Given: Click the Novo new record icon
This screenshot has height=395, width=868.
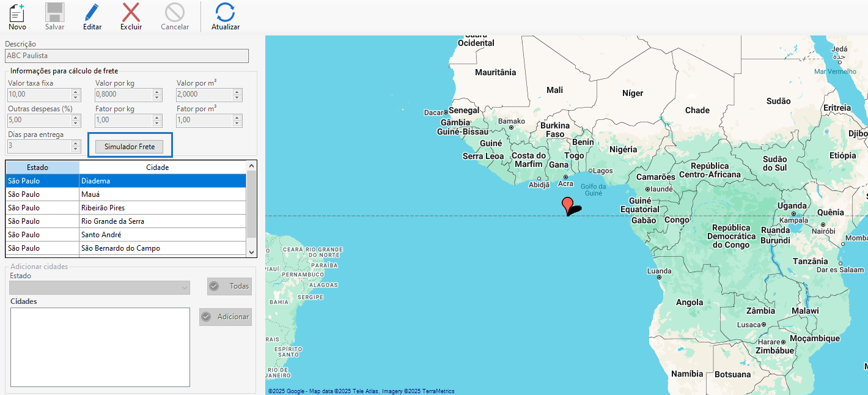Looking at the screenshot, I should tap(17, 12).
